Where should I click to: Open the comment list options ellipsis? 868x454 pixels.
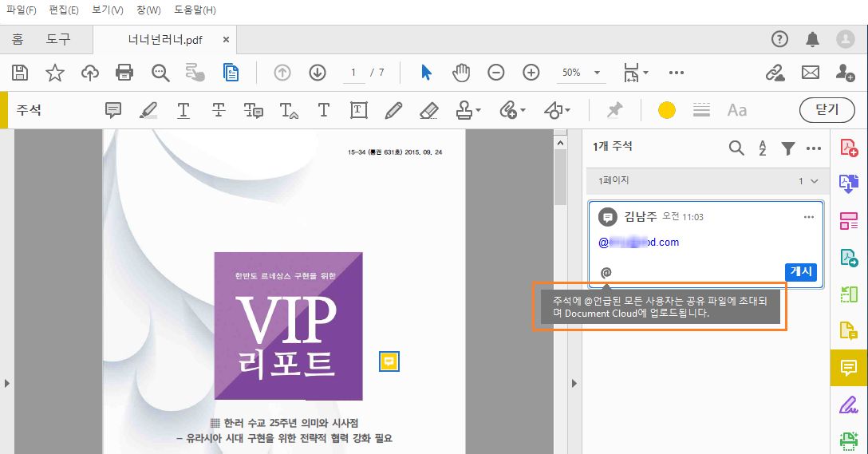coord(814,148)
